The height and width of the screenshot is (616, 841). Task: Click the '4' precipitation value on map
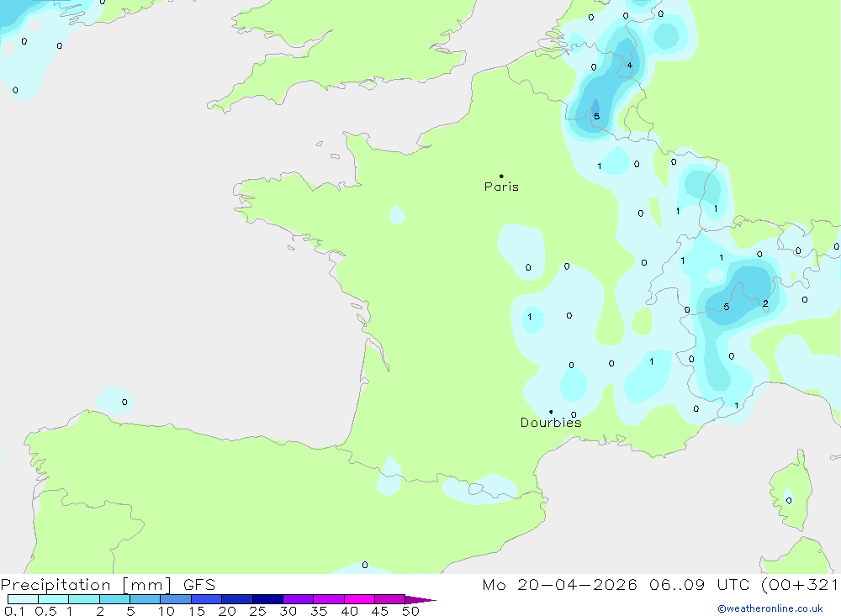[x=630, y=66]
